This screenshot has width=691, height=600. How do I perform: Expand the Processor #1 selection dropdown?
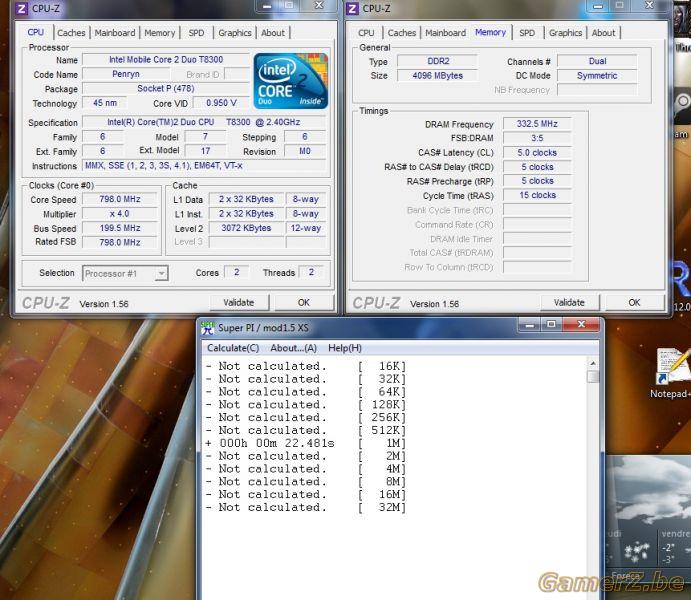161,274
